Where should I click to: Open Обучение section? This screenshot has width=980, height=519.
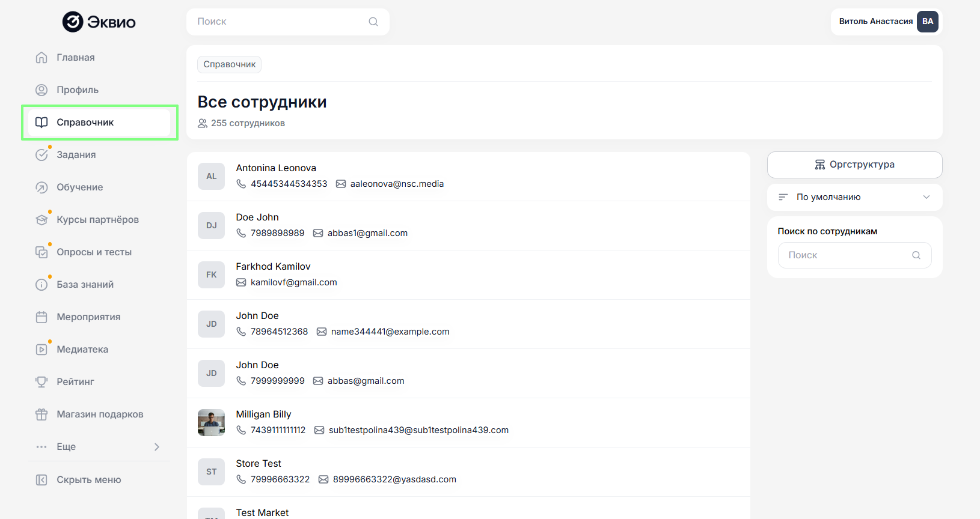pos(100,187)
